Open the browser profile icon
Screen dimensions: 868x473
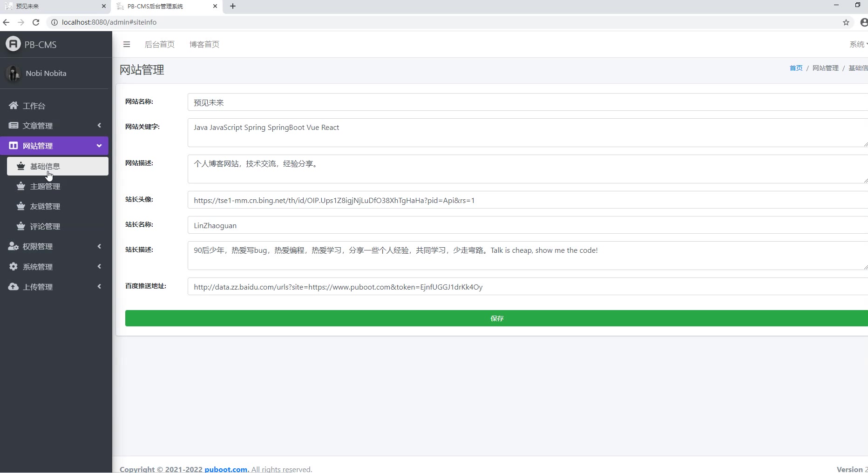coord(864,22)
